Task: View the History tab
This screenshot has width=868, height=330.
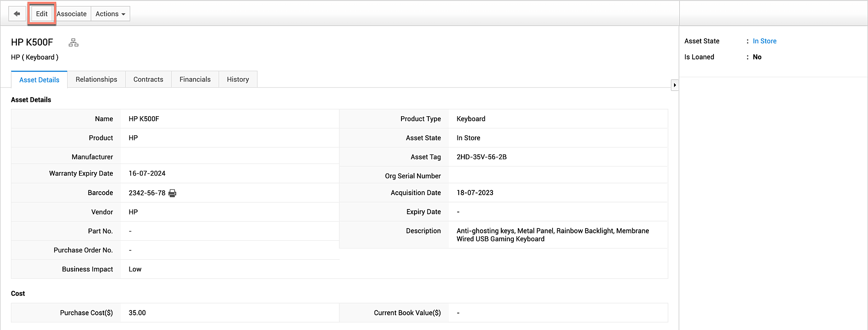Action: click(238, 79)
